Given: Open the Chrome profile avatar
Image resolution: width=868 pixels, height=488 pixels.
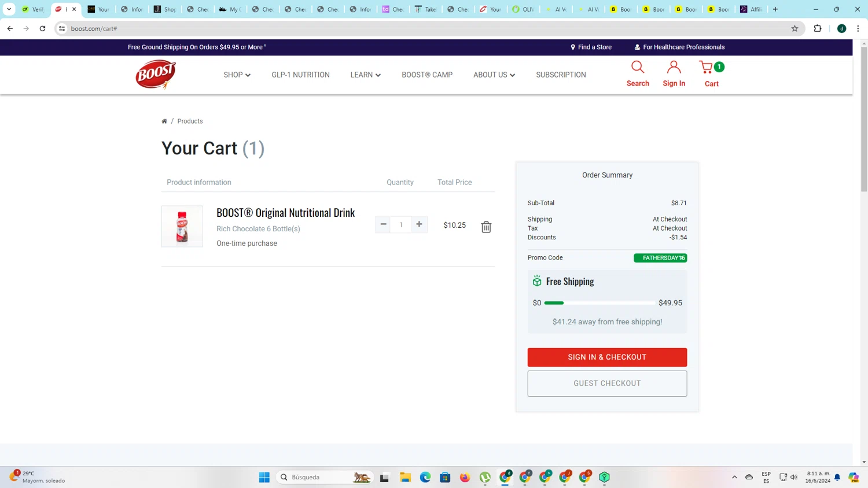Looking at the screenshot, I should pos(842,28).
